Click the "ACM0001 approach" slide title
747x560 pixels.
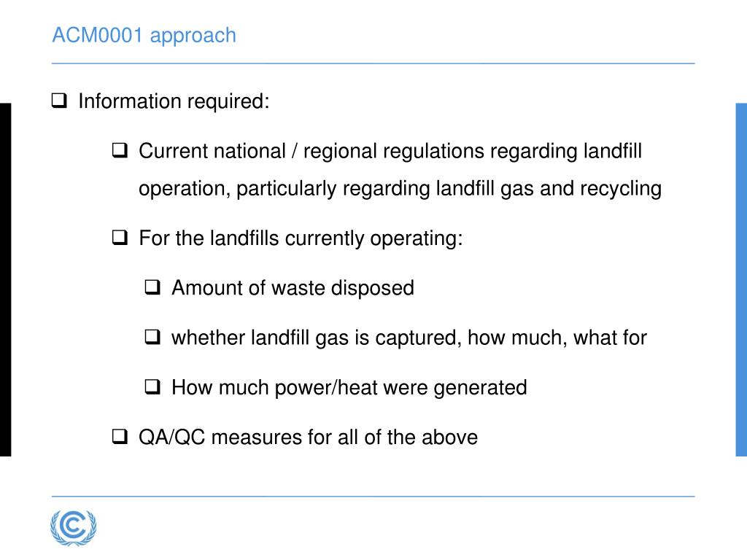144,35
